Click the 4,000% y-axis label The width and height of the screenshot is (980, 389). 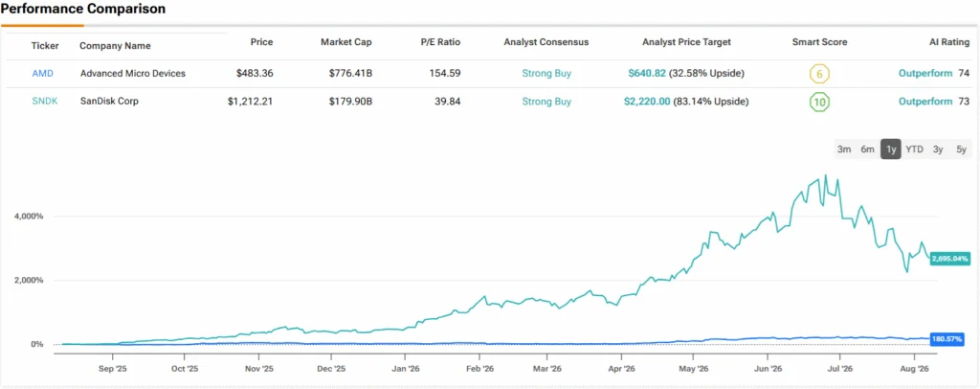[28, 217]
